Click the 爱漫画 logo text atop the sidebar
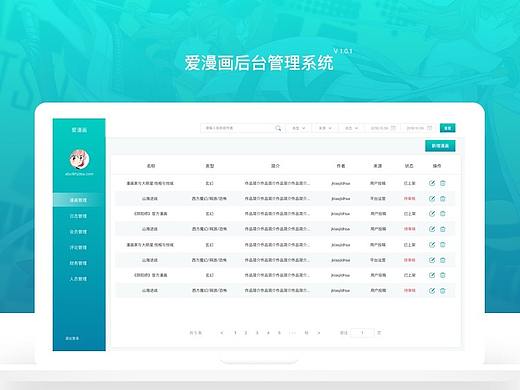Viewport: 520px width, 390px height. coord(79,130)
